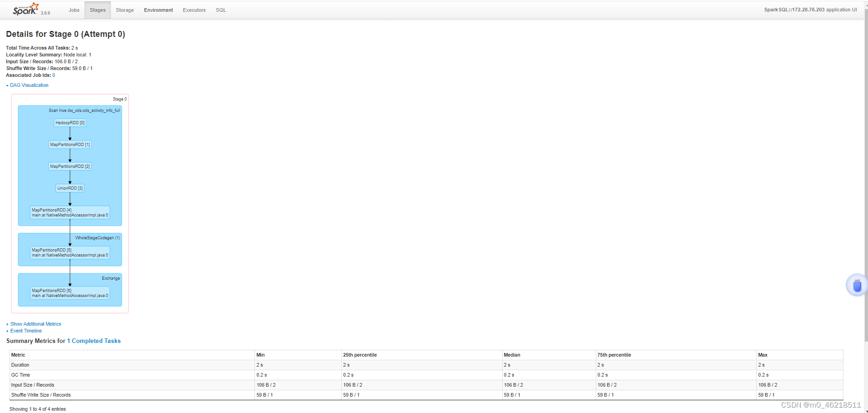868x413 pixels.
Task: Click the Total Time Across All Tasks text
Action: pyautogui.click(x=42, y=48)
